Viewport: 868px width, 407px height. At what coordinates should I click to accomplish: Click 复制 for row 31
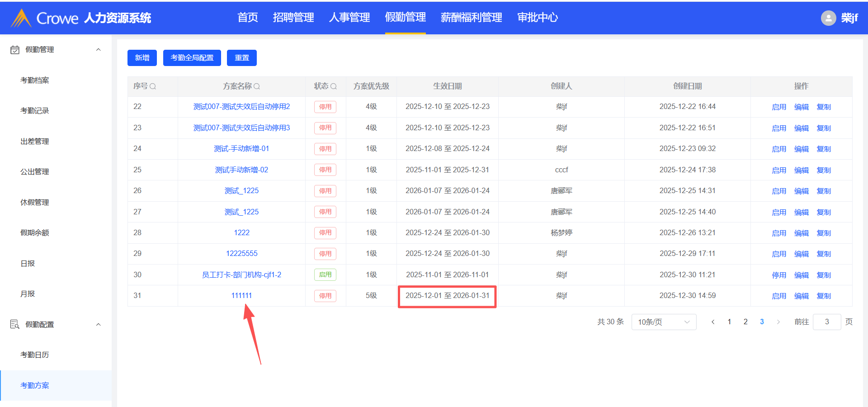click(x=824, y=296)
